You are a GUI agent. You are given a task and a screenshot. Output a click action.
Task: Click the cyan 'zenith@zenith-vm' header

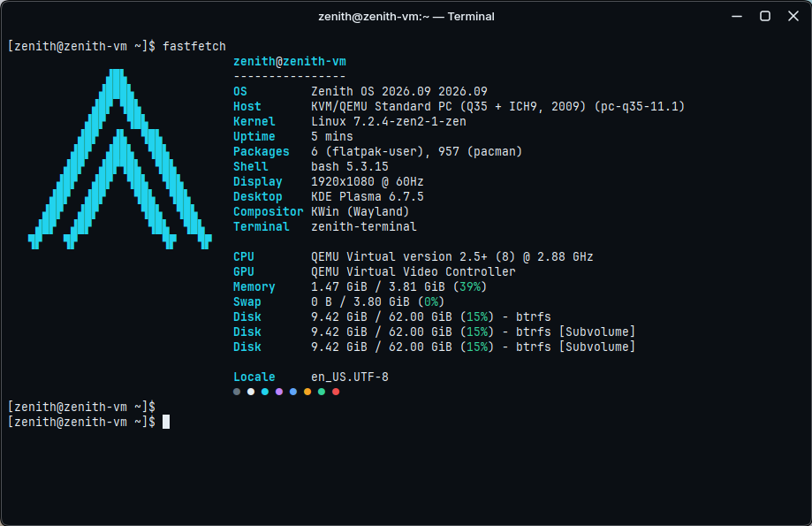tap(290, 61)
